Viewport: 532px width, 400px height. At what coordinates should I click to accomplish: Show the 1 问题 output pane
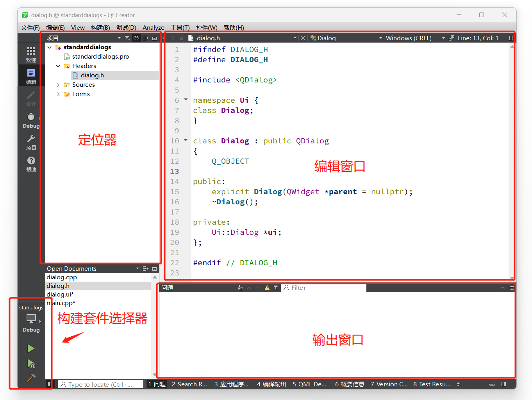(157, 384)
